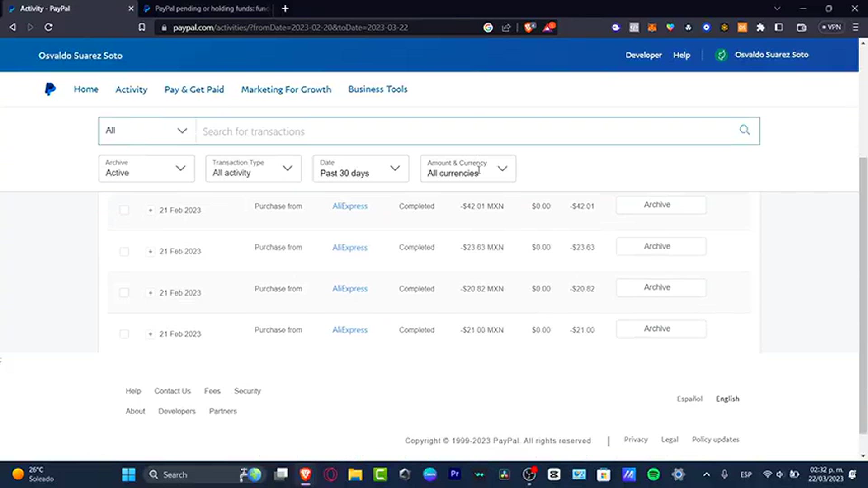Open the Extensions puzzle piece menu

coord(760,28)
